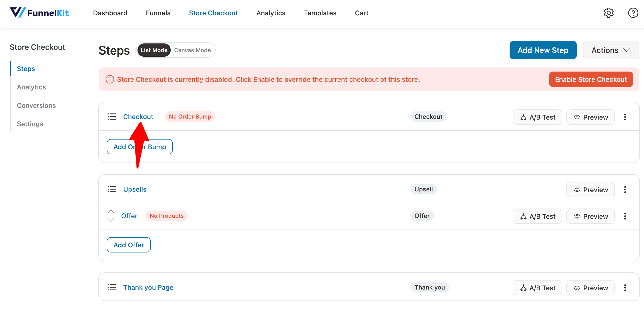Start an A/B Test on Checkout step
This screenshot has height=323, width=644.
click(537, 117)
